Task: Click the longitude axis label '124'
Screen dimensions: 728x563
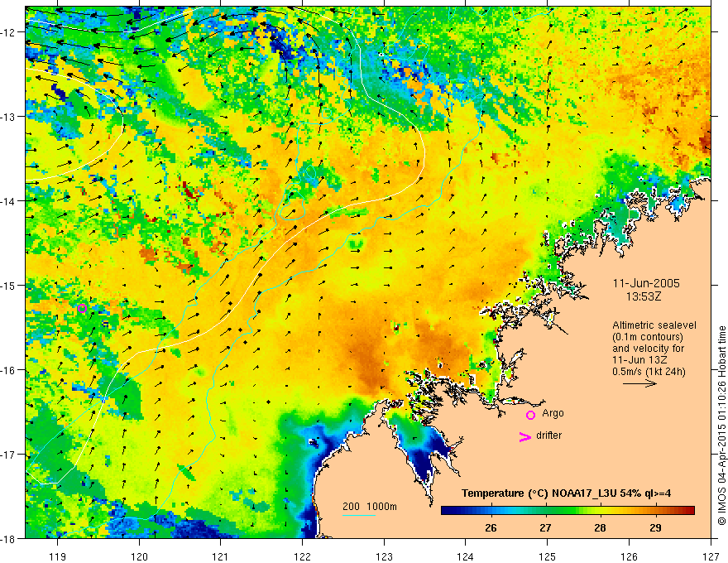Action: coord(466,556)
